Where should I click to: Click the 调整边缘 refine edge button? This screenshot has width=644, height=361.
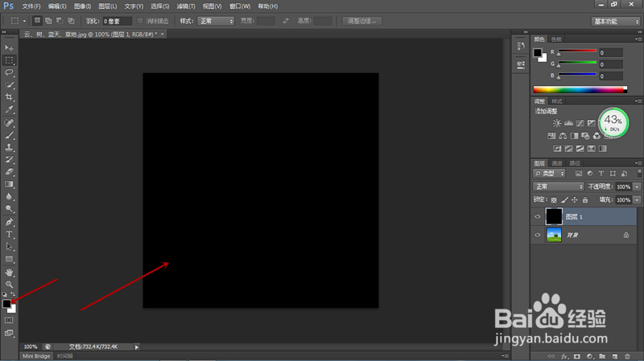click(361, 21)
